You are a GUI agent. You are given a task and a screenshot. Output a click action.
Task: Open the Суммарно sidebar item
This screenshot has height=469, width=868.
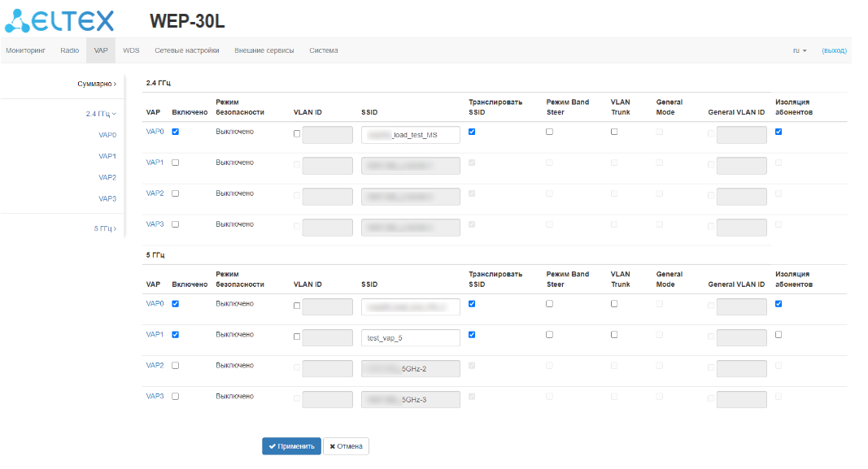tap(96, 84)
